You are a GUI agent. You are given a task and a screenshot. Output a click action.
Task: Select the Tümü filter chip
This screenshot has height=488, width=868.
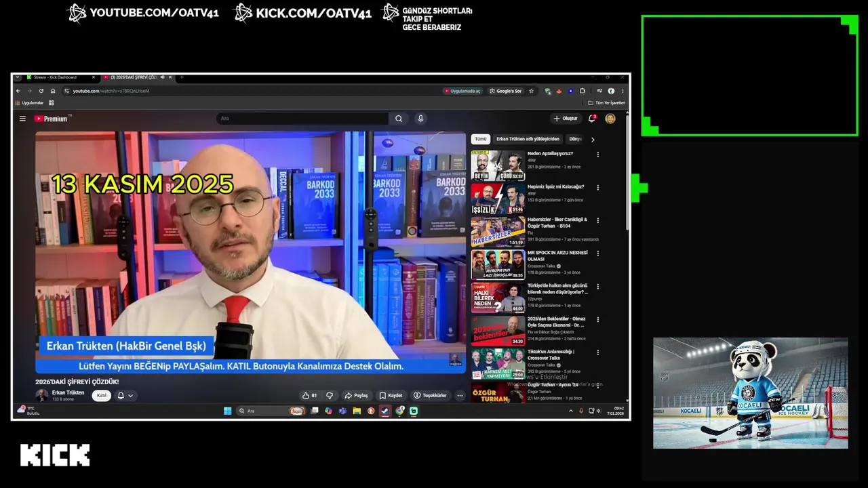pyautogui.click(x=480, y=139)
